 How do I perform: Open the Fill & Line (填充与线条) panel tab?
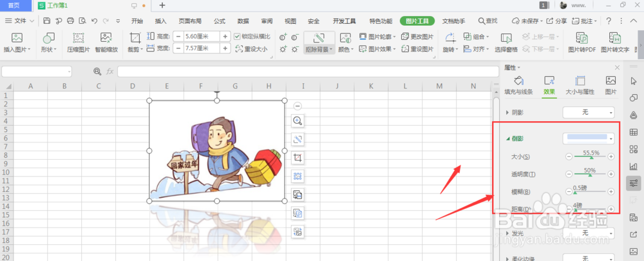[518, 86]
